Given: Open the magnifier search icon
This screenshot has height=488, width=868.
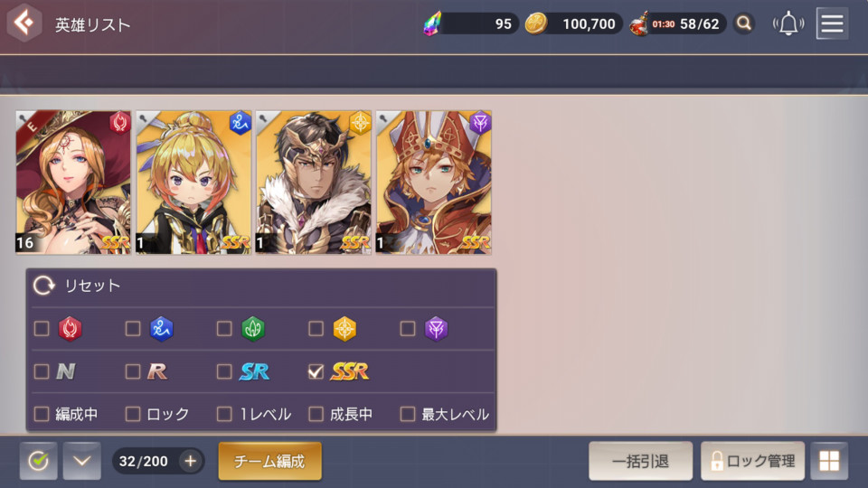Looking at the screenshot, I should point(744,23).
